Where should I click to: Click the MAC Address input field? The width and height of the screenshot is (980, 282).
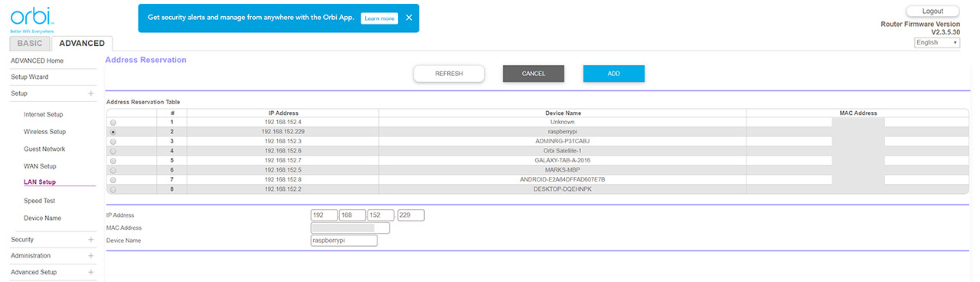coord(350,228)
